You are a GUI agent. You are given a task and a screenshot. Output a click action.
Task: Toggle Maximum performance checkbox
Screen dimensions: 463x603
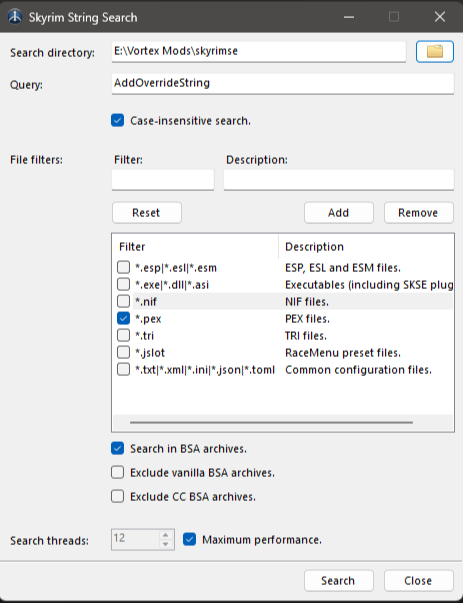190,540
